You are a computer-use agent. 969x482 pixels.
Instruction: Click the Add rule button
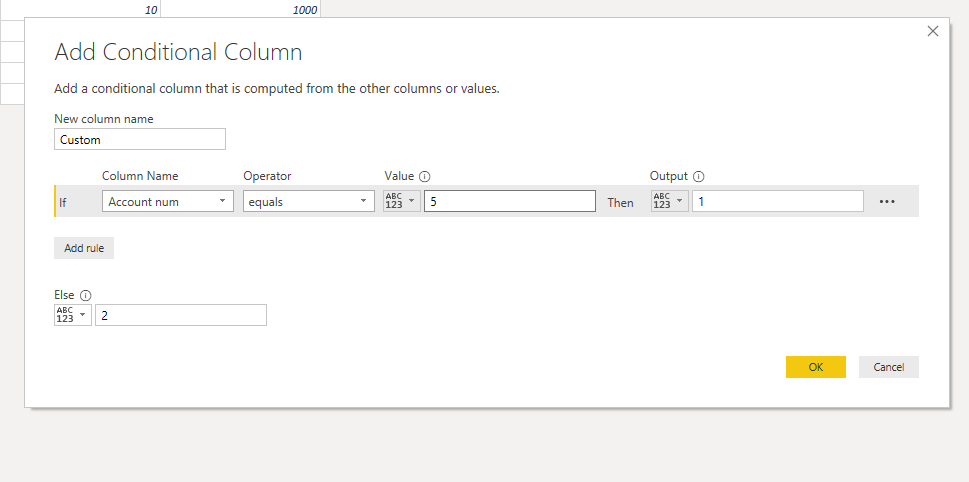(84, 248)
